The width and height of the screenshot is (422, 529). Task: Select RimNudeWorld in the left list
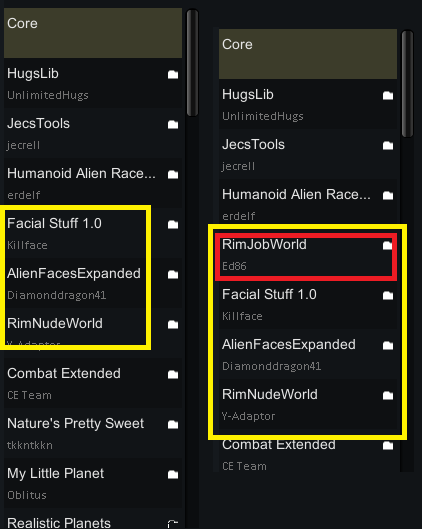93,333
